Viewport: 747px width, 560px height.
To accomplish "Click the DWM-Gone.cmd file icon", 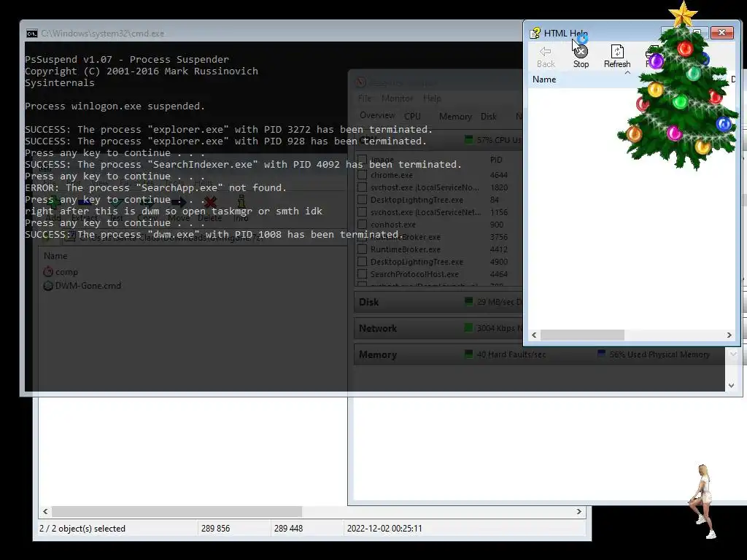I will (x=48, y=286).
